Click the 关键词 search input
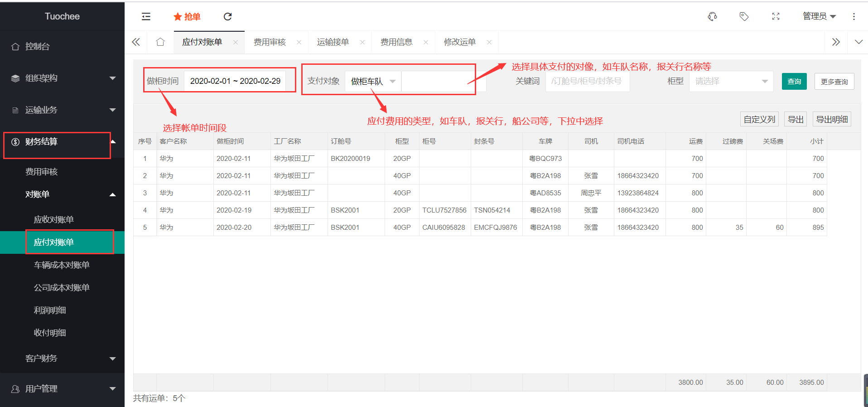 [x=588, y=81]
